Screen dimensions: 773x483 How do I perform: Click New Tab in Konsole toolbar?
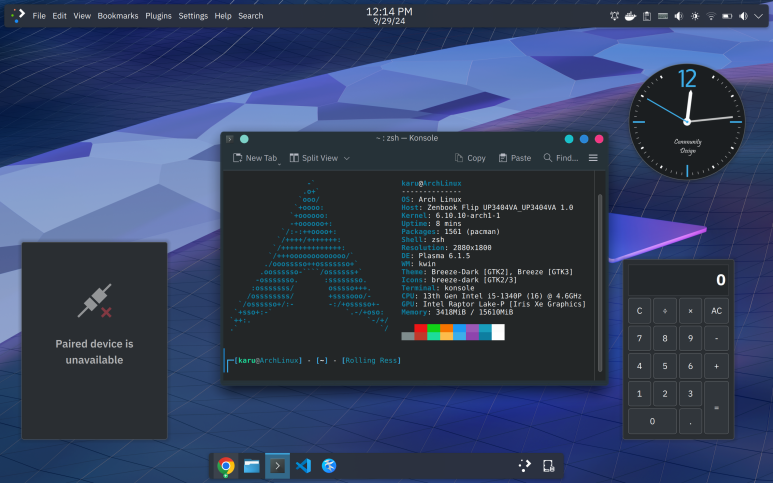(254, 158)
